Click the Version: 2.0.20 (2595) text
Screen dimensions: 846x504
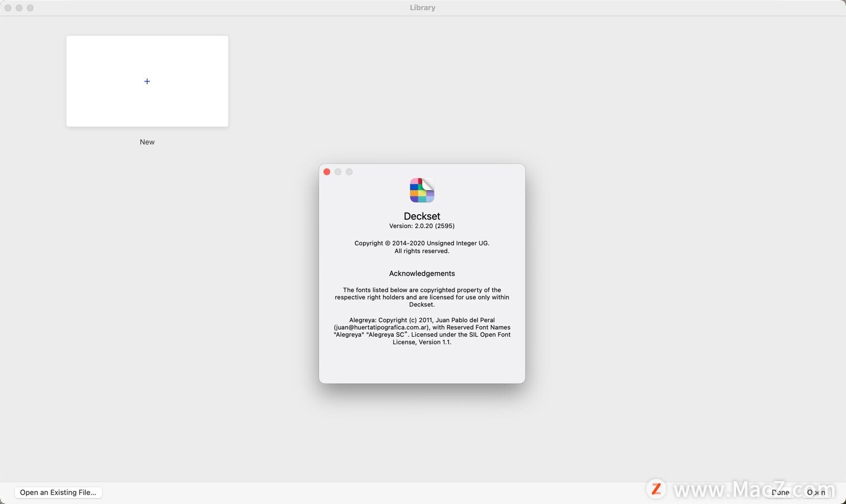coord(422,226)
